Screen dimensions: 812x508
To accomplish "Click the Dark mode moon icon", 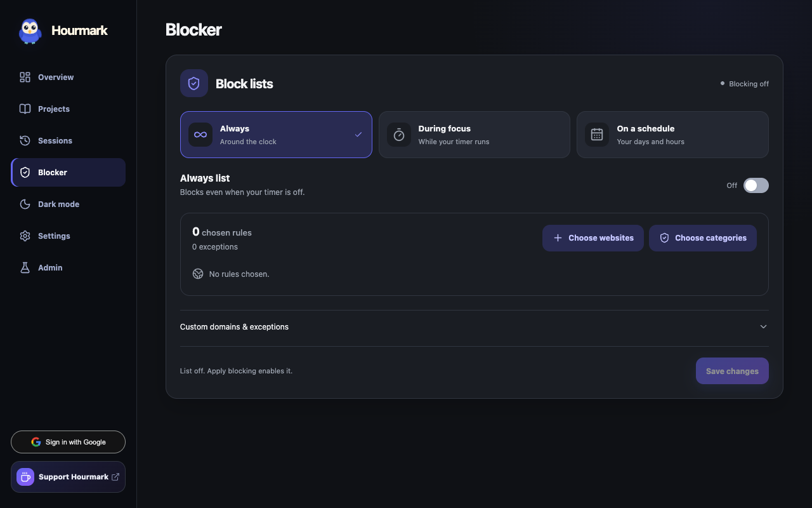I will 25,204.
